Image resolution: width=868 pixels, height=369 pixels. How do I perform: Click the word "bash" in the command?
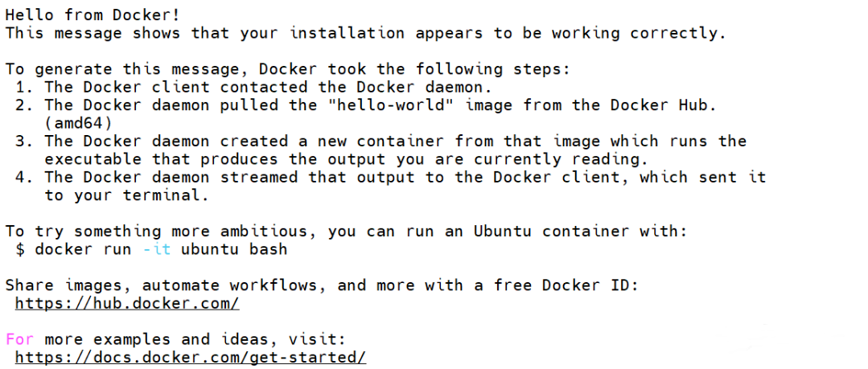click(269, 249)
